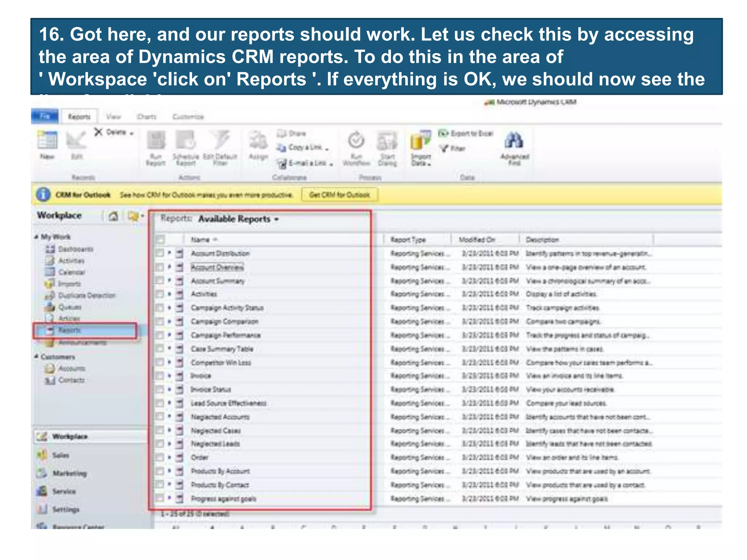
Task: Check the Activities report row checkbox
Action: coord(160,294)
